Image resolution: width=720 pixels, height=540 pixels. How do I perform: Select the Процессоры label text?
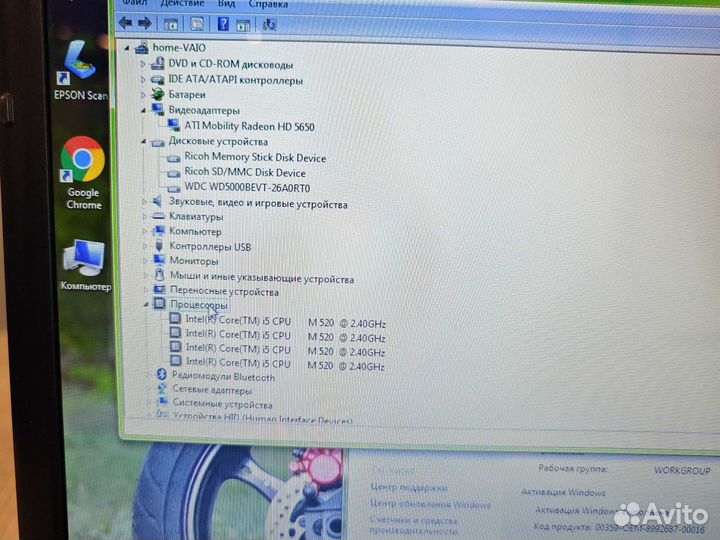[x=199, y=304]
